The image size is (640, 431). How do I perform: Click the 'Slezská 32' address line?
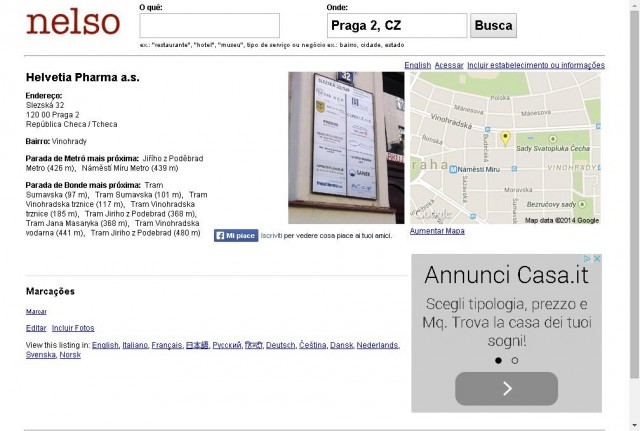45,105
